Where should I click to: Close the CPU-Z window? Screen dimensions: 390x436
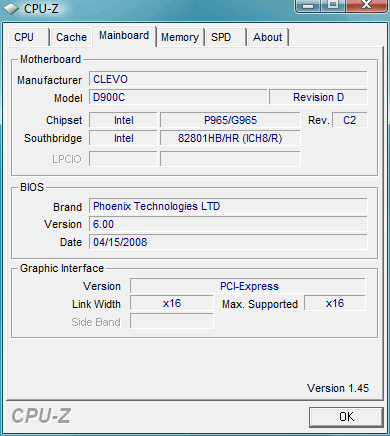(367, 5)
